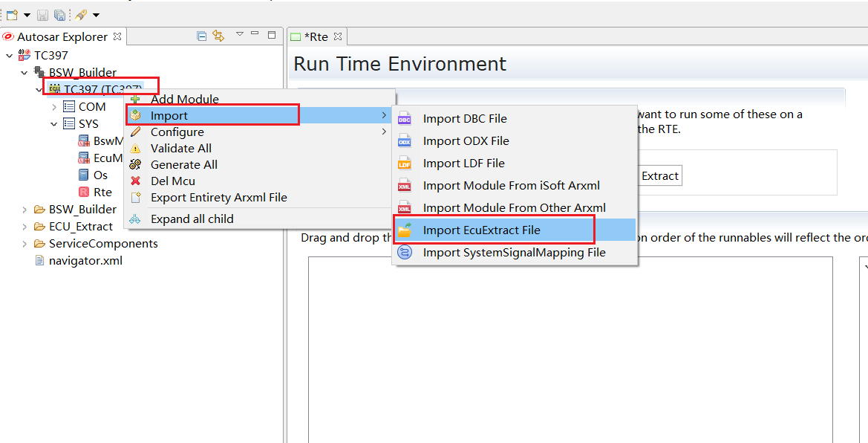Viewport: 868px width, 443px height.
Task: Click Import EcuExtract File menu item
Action: pos(481,230)
